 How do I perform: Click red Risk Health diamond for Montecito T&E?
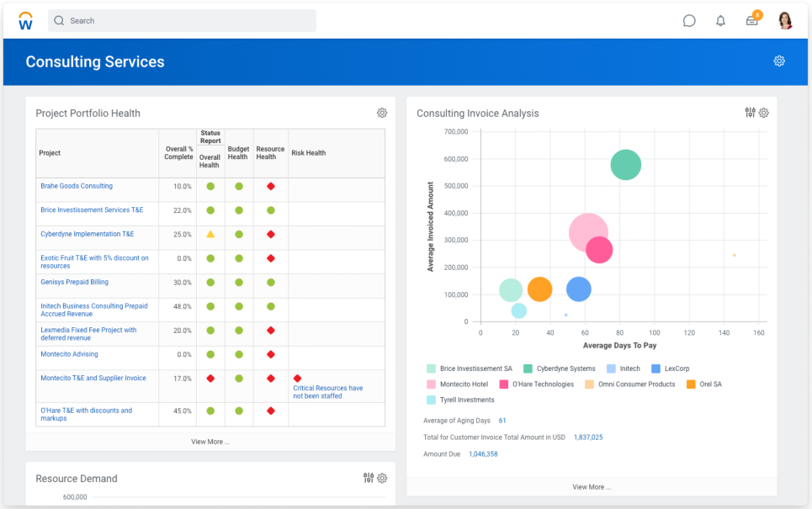(x=297, y=379)
